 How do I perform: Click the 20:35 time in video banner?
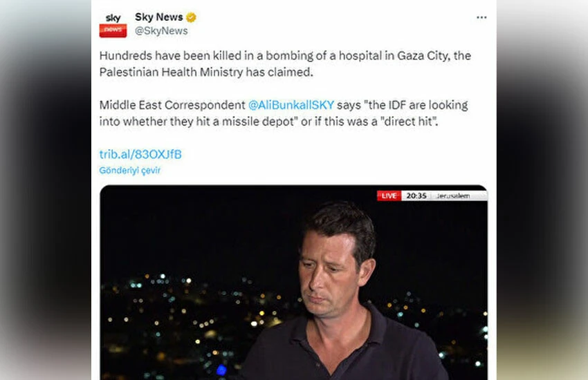[416, 196]
